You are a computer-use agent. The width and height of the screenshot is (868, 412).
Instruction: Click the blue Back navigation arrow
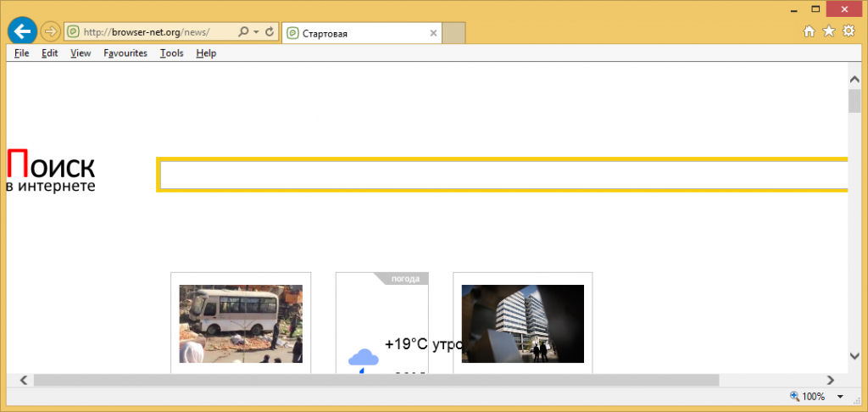click(20, 31)
